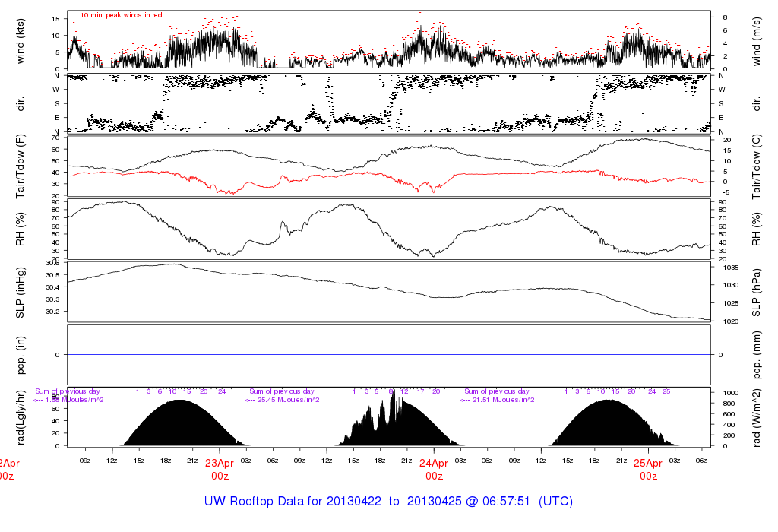Viewport: 778px width, 532px height.
Task: Click the "25Apr 00z" date marker
Action: click(648, 470)
